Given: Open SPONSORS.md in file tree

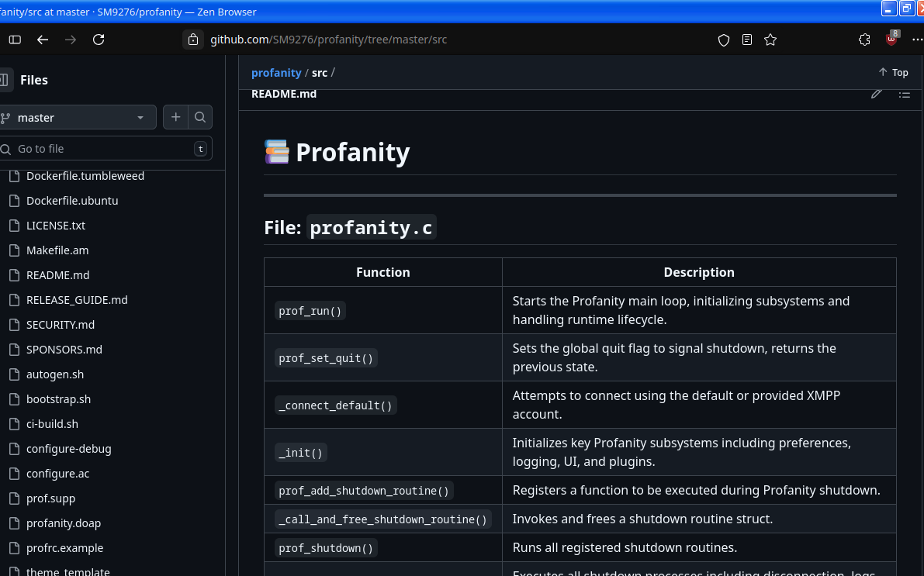Looking at the screenshot, I should point(64,349).
